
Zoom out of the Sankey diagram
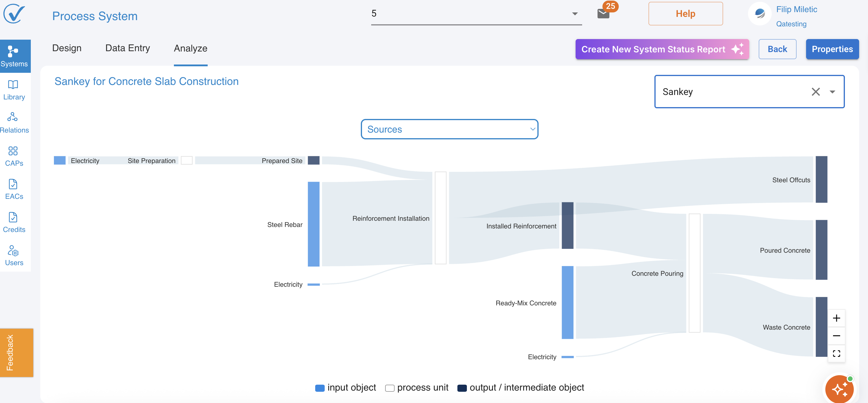pos(836,336)
